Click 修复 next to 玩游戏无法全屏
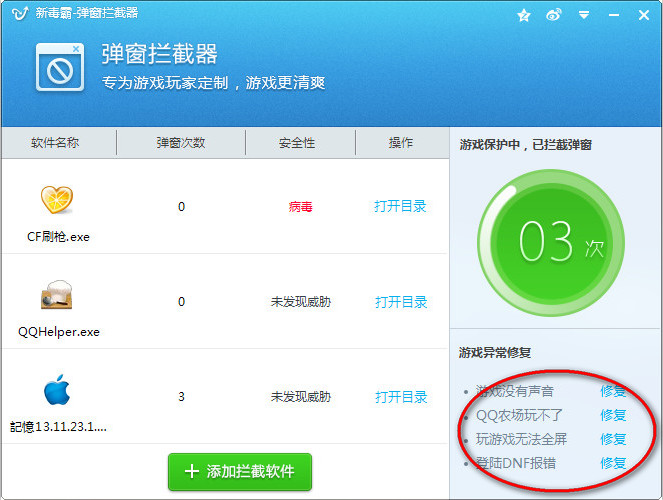The width and height of the screenshot is (663, 500). [x=613, y=439]
